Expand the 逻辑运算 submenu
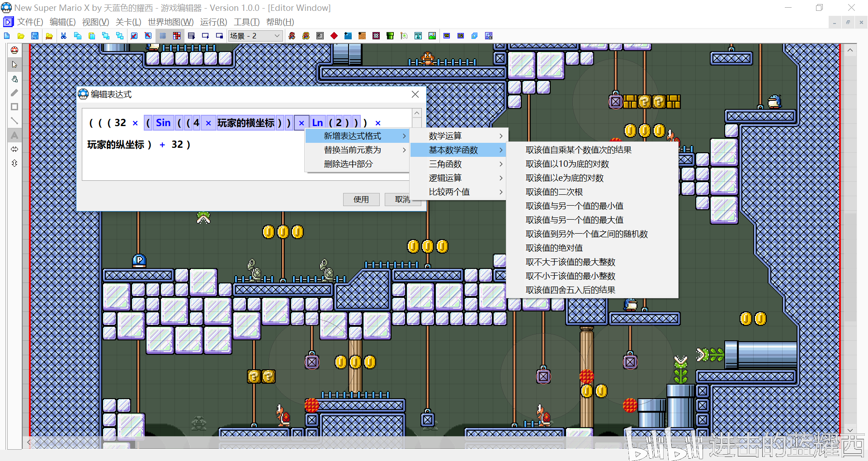This screenshot has width=868, height=461. tap(458, 178)
